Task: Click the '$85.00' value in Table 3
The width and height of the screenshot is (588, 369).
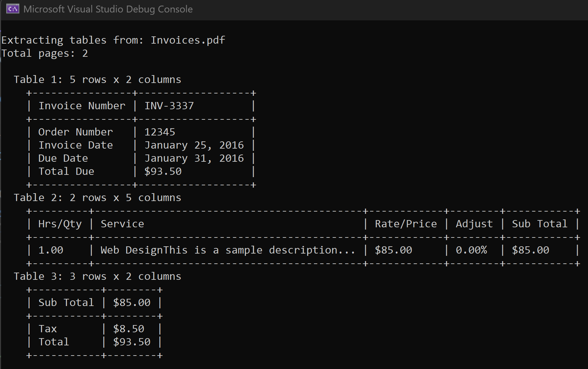Action: (x=132, y=302)
